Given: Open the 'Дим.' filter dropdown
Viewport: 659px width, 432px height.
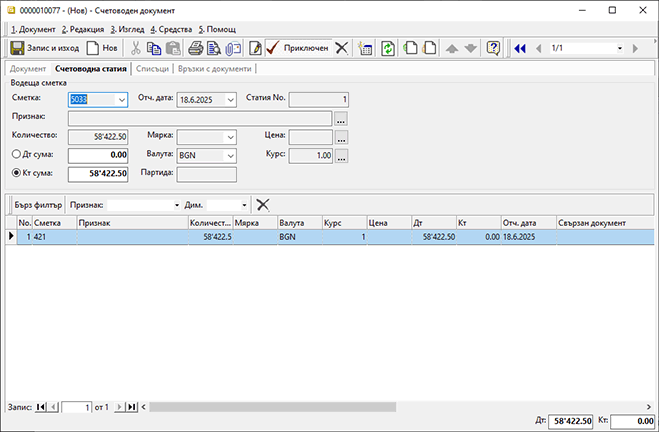Looking at the screenshot, I should (x=244, y=205).
